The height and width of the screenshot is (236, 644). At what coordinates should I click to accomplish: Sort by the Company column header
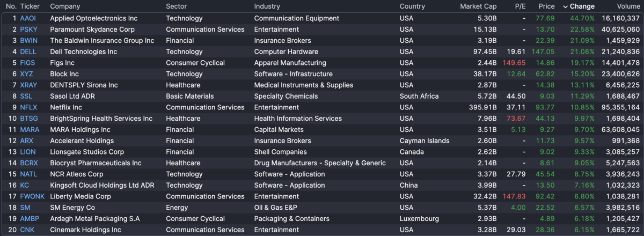(x=65, y=6)
